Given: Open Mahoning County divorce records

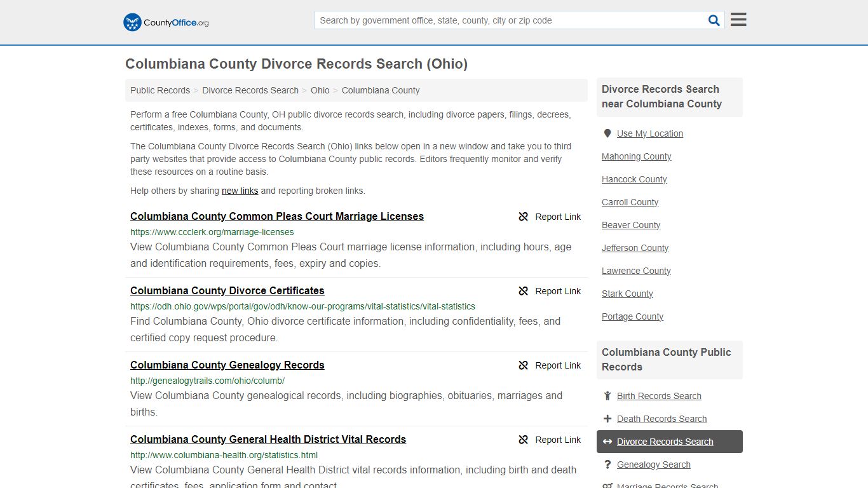Looking at the screenshot, I should 637,156.
